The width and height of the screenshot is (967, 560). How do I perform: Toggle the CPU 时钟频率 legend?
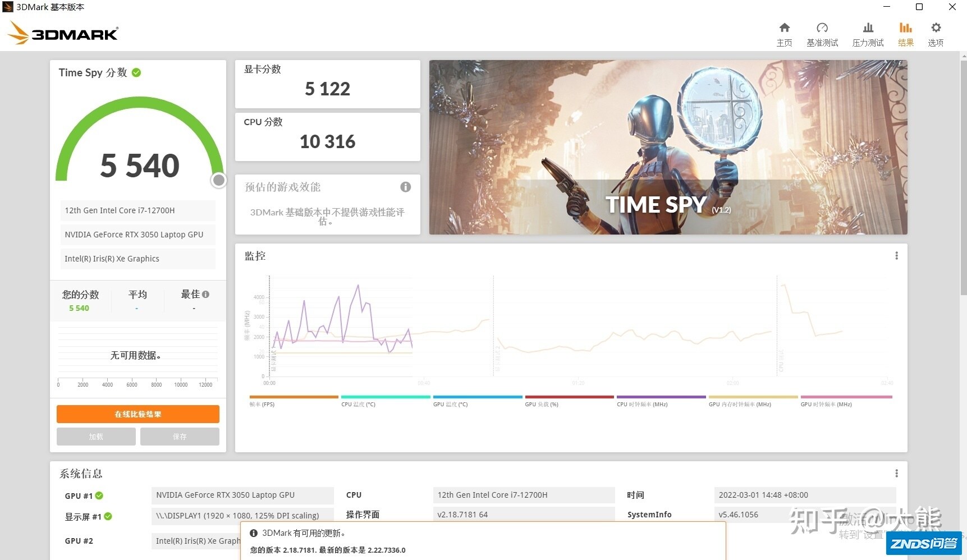(x=661, y=401)
